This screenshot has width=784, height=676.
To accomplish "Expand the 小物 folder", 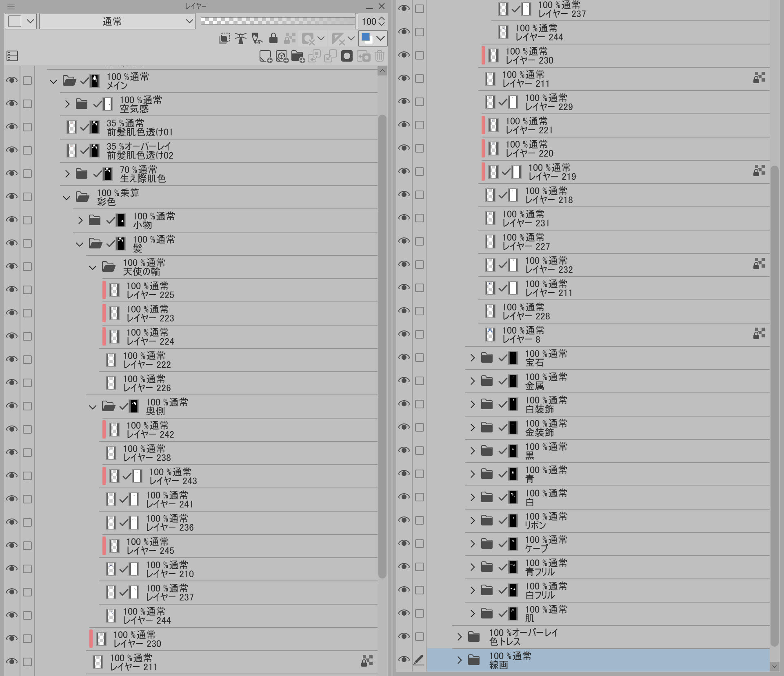I will 80,220.
